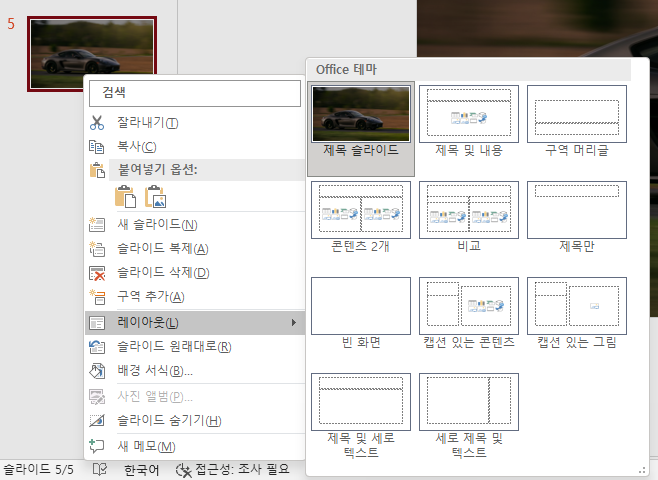The image size is (658, 480).
Task: Click the spell check book icon in status bar
Action: click(x=100, y=469)
